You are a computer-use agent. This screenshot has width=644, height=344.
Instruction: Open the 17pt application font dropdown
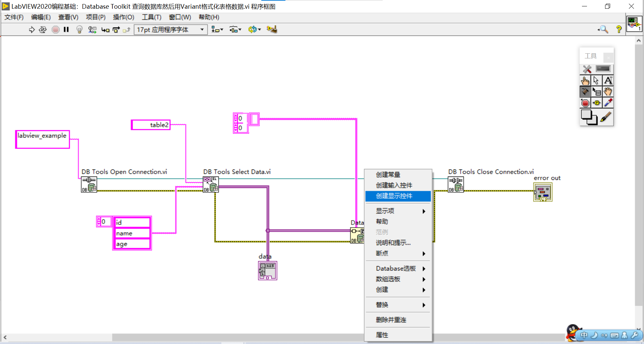point(201,30)
